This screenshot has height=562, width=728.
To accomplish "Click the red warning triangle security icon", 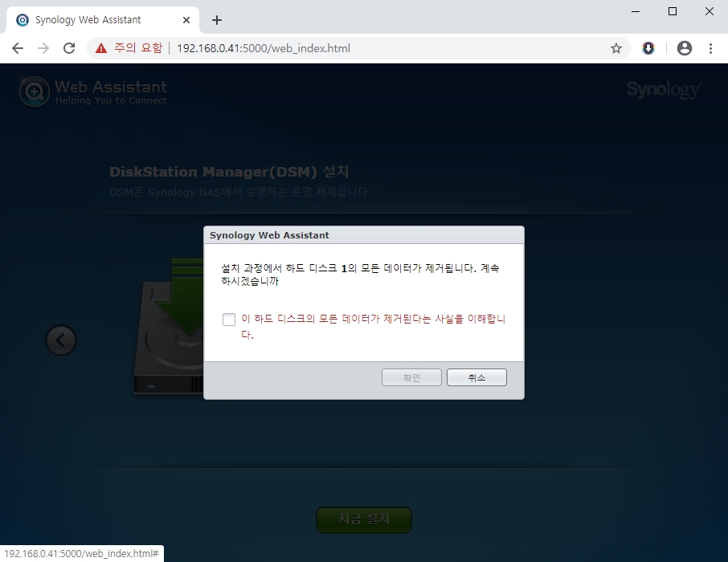I will [100, 48].
